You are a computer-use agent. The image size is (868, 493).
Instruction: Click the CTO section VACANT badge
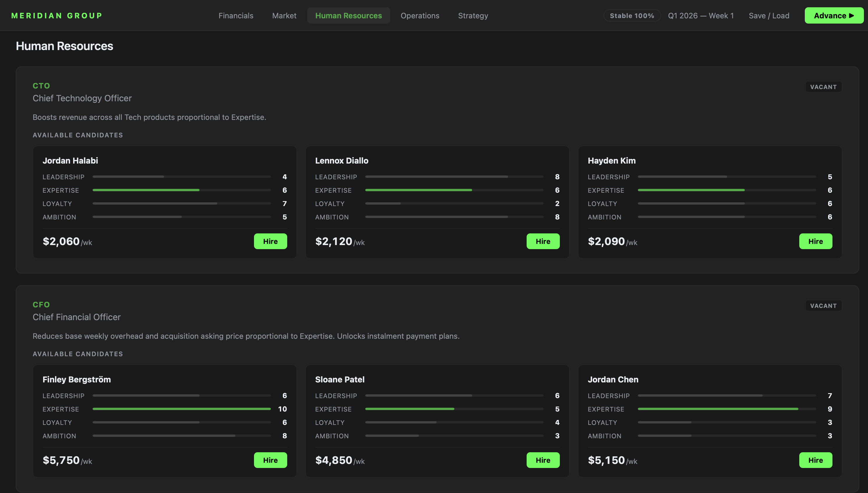823,87
